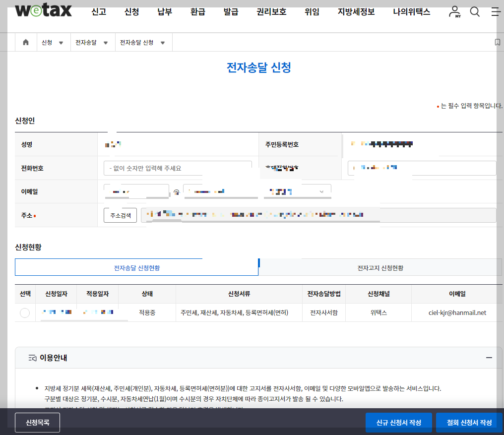Select the radio button in the application row
Image resolution: width=504 pixels, height=435 pixels.
pos(25,312)
